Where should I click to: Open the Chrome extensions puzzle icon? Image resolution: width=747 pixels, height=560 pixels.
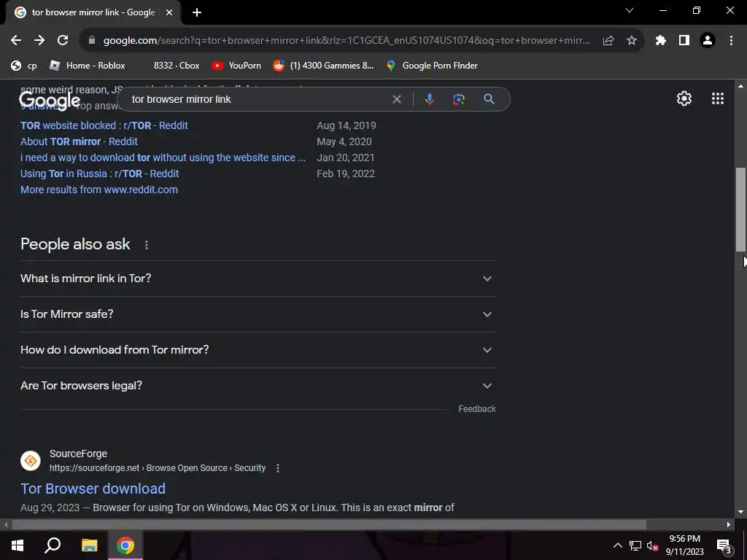point(660,41)
